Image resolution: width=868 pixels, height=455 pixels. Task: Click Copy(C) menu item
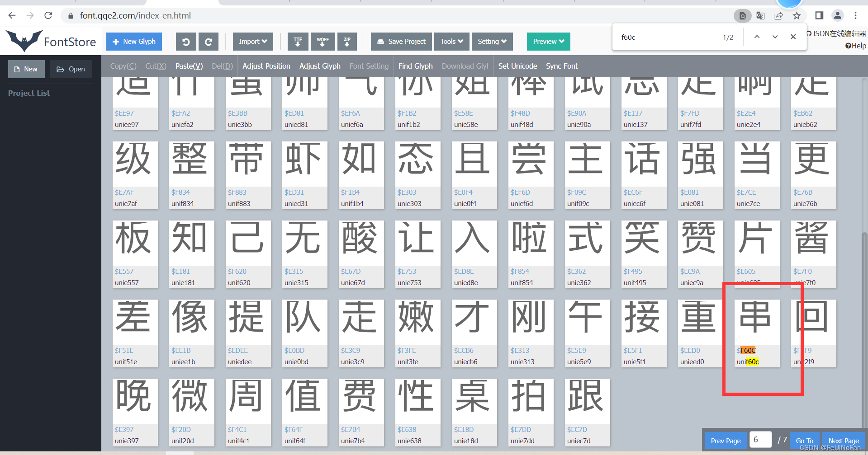tap(123, 66)
